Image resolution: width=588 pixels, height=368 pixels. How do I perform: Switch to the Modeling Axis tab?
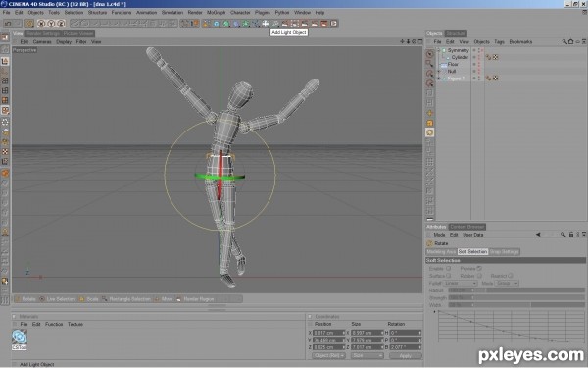[x=441, y=252]
